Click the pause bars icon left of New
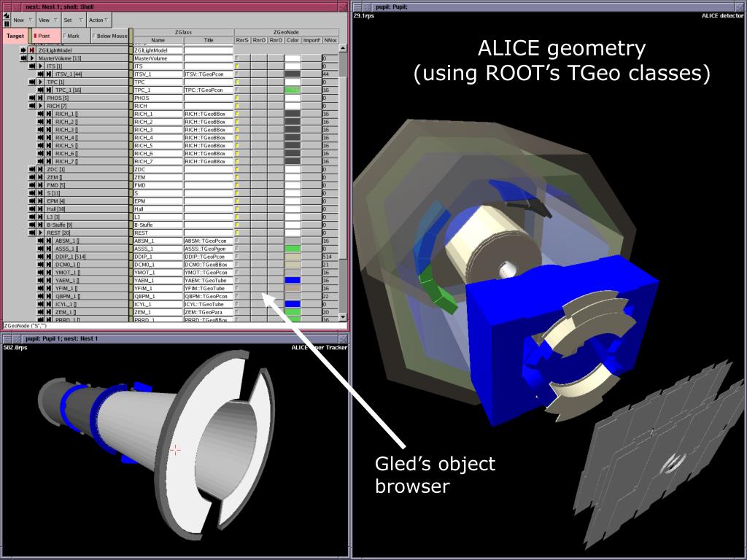The image size is (747, 560). tap(6, 23)
